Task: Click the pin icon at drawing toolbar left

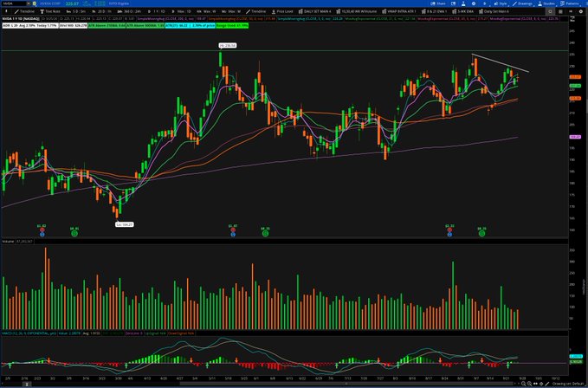Action: 6,11
